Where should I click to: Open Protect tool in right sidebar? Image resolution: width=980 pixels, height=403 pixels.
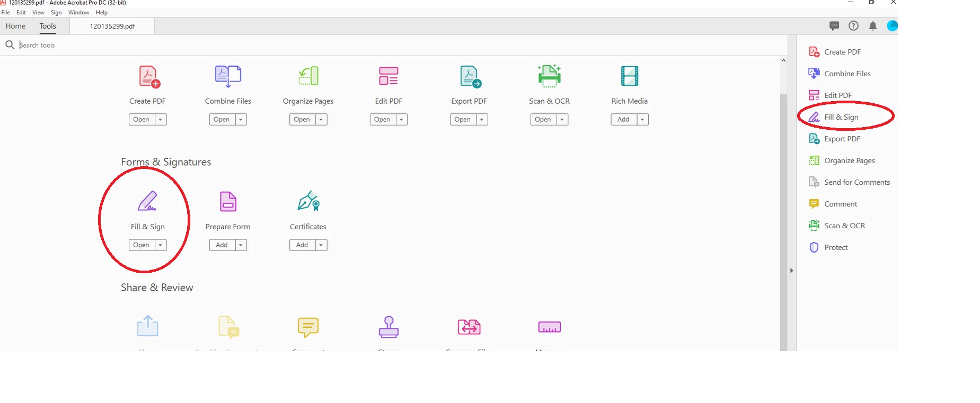828,247
